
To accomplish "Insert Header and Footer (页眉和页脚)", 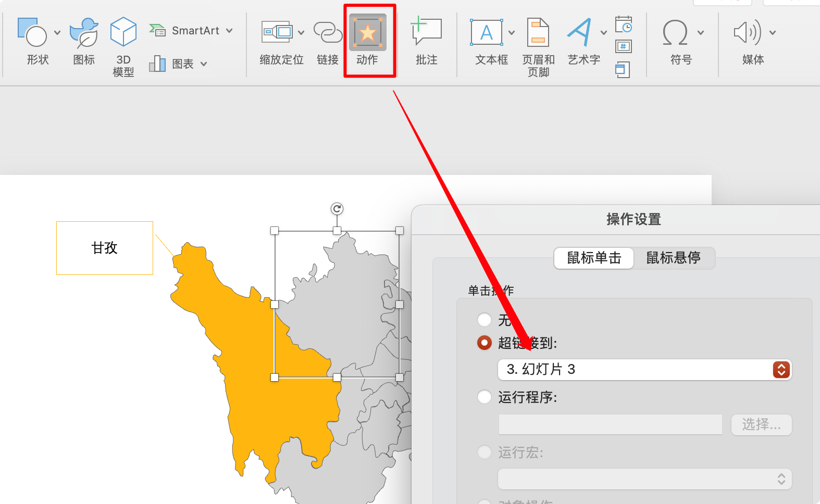I will coord(538,32).
